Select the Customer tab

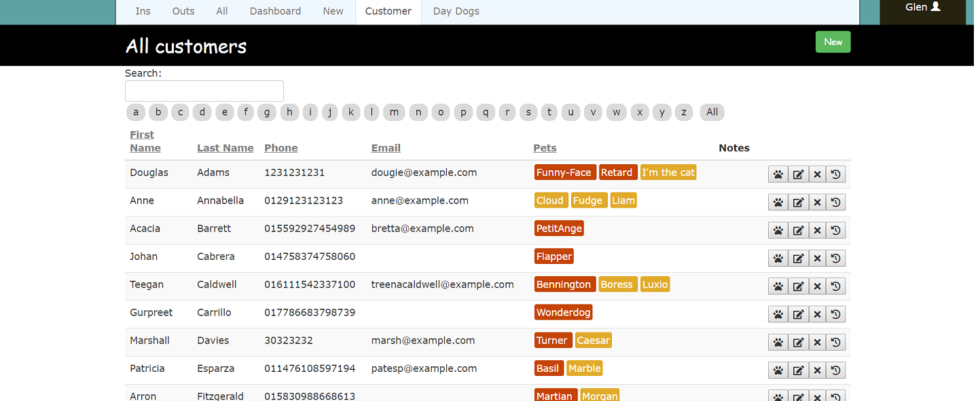point(388,11)
